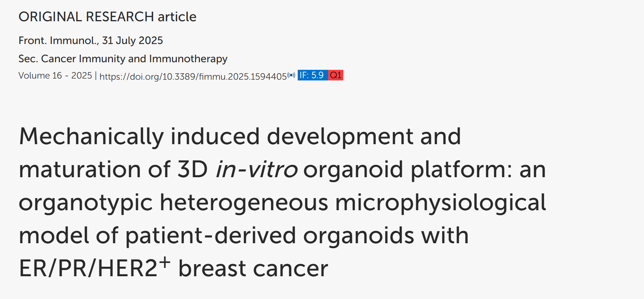Viewport: 644px width, 299px height.
Task: Click the italic in-vitro text in the title
Action: (256, 169)
